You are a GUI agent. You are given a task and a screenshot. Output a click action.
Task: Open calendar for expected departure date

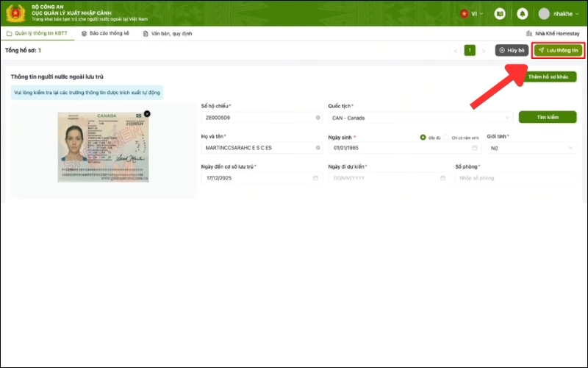442,178
